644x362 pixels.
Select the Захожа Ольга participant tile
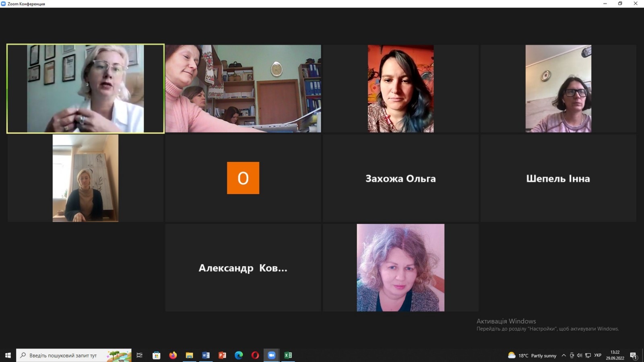click(400, 178)
